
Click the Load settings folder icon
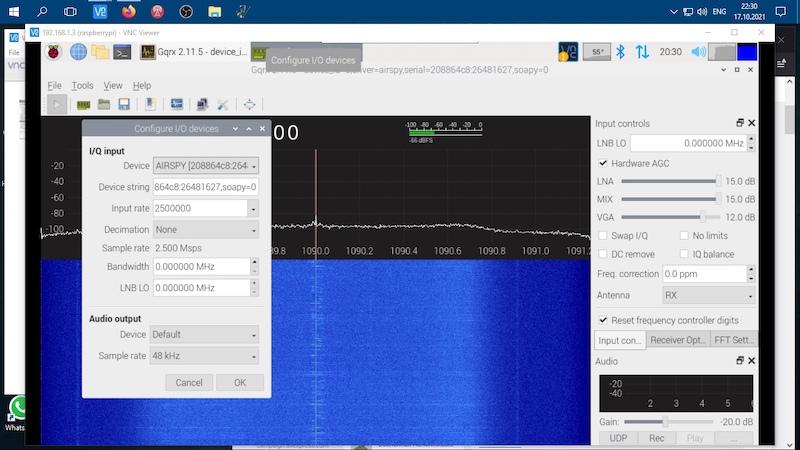tap(104, 104)
